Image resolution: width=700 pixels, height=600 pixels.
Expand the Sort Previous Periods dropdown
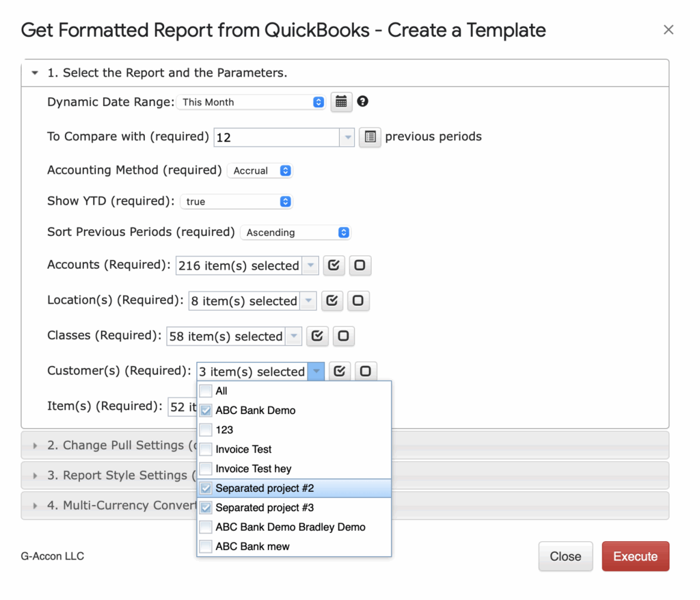click(x=295, y=233)
